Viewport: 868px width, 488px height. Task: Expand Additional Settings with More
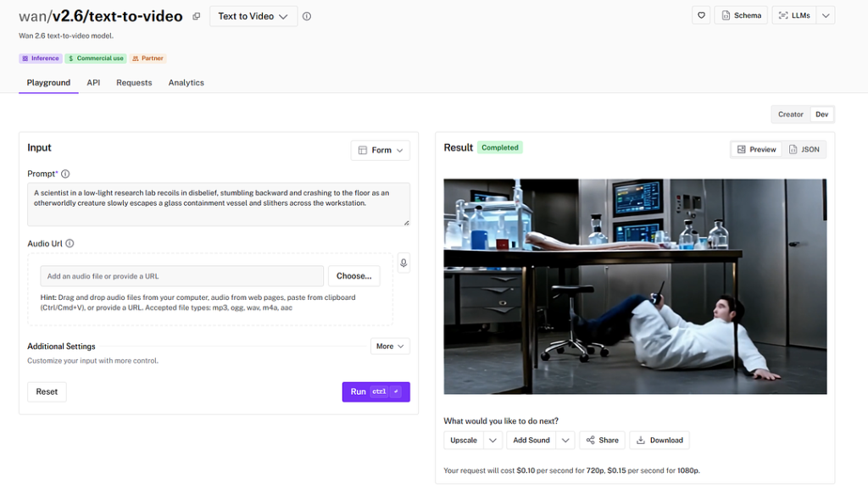click(x=390, y=347)
